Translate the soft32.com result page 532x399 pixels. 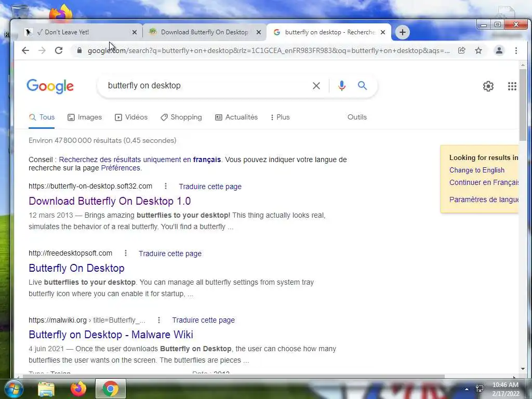(210, 187)
